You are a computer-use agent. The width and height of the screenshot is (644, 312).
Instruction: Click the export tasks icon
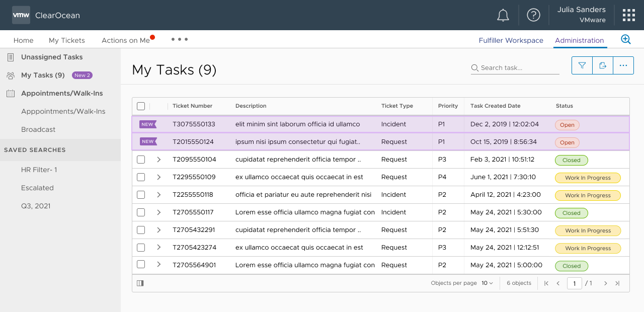[603, 65]
